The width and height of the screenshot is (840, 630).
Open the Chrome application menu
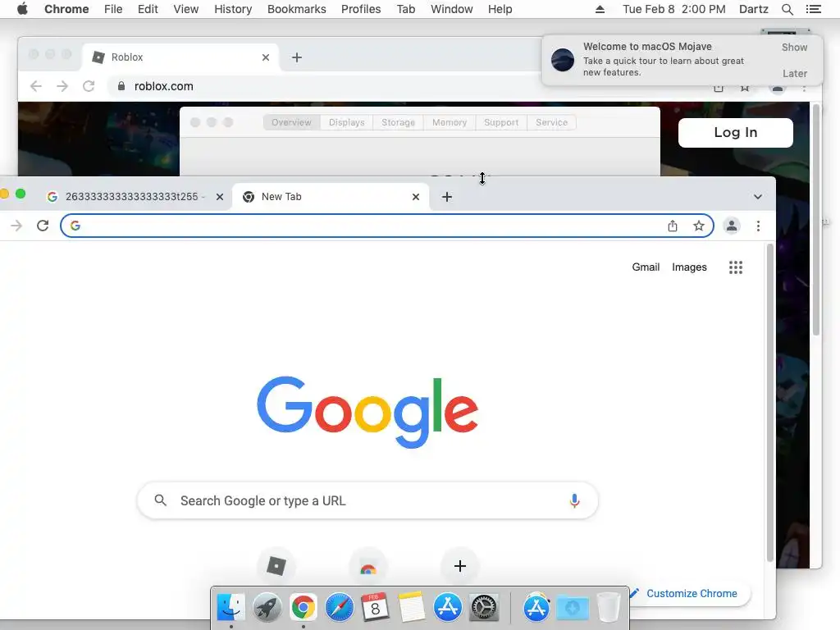coord(66,9)
